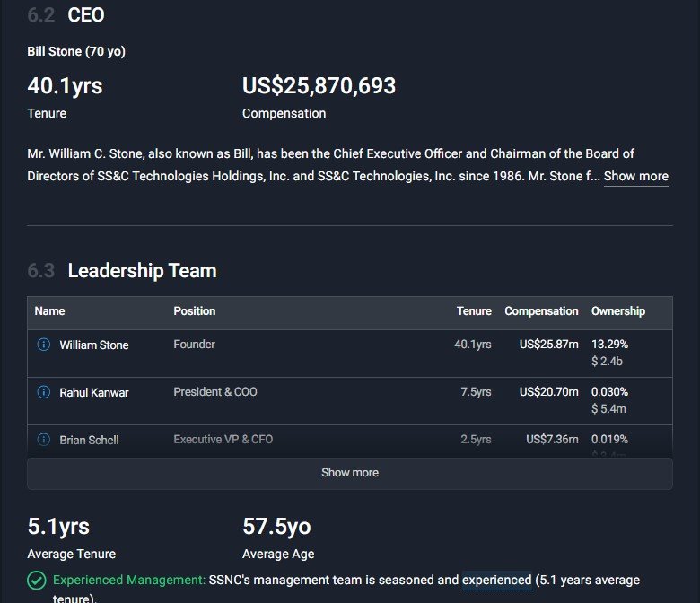Screen dimensions: 700x603
Task: Click info icon beside Rahul Kanwar
Action: [x=44, y=392]
